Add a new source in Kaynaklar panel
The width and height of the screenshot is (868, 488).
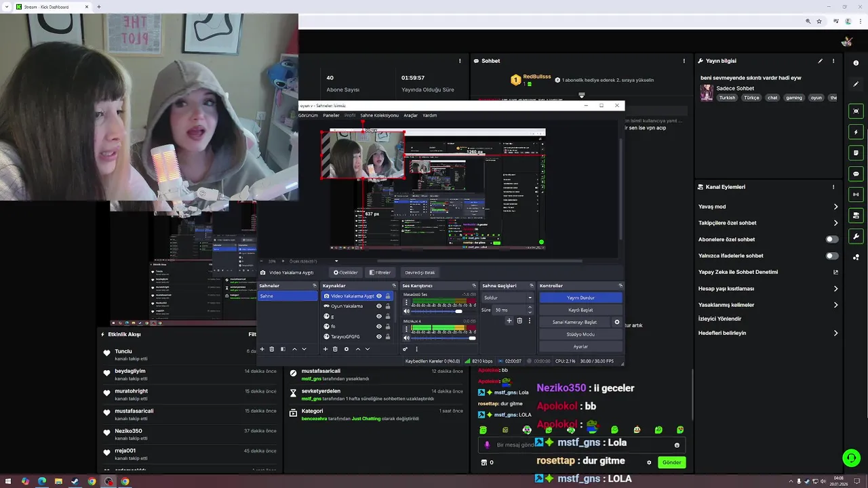coord(325,349)
